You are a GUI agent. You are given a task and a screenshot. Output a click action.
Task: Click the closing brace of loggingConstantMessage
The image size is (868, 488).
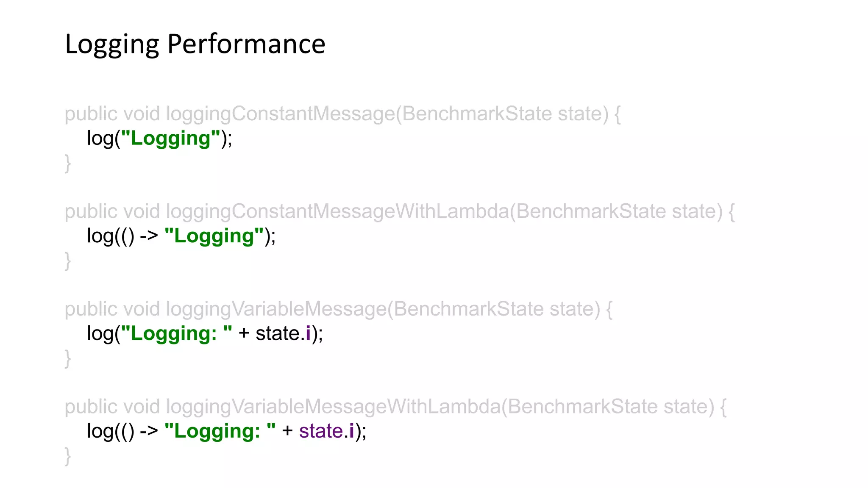[x=67, y=163]
